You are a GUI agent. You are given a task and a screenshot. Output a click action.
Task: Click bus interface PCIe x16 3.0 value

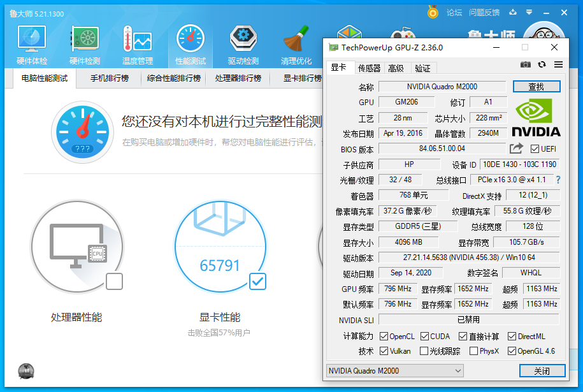coord(512,180)
